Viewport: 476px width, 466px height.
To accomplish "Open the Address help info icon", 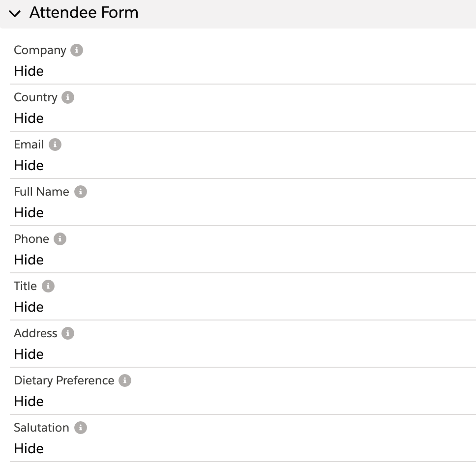I will (68, 333).
